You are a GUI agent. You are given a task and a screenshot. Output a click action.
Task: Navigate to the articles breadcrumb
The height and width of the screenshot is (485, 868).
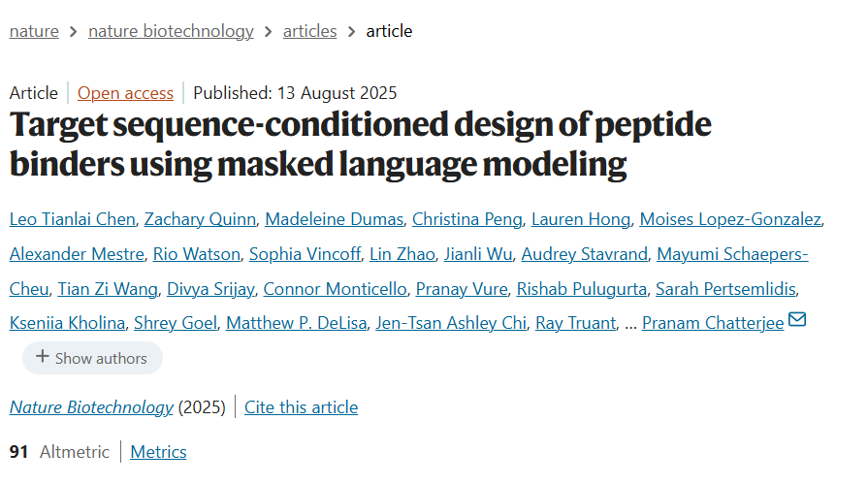click(310, 31)
